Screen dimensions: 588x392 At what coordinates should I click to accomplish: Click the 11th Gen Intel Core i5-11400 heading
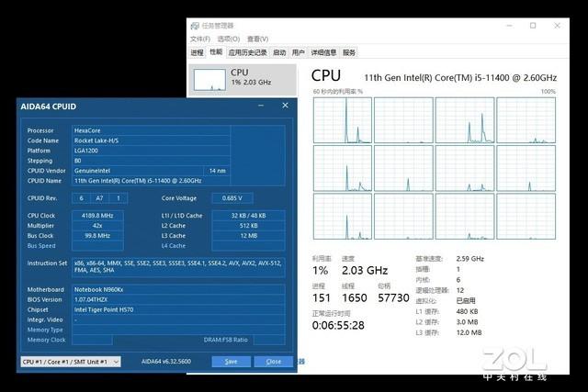[460, 78]
